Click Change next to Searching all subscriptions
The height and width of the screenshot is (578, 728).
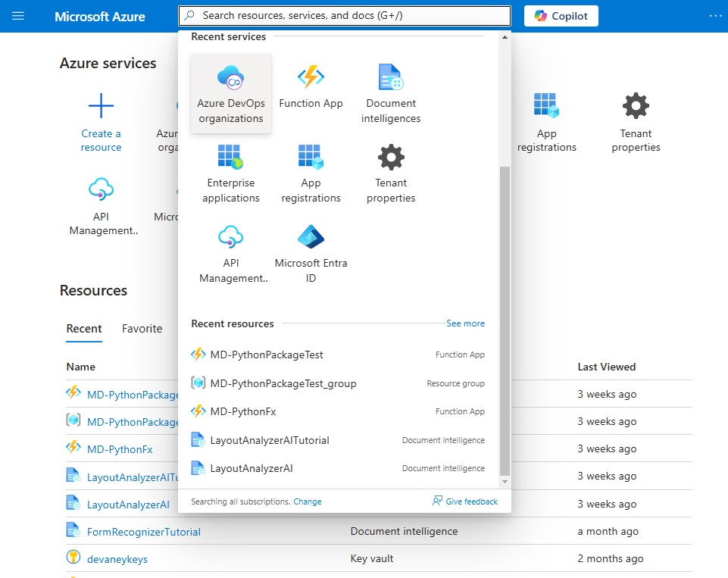click(x=308, y=501)
